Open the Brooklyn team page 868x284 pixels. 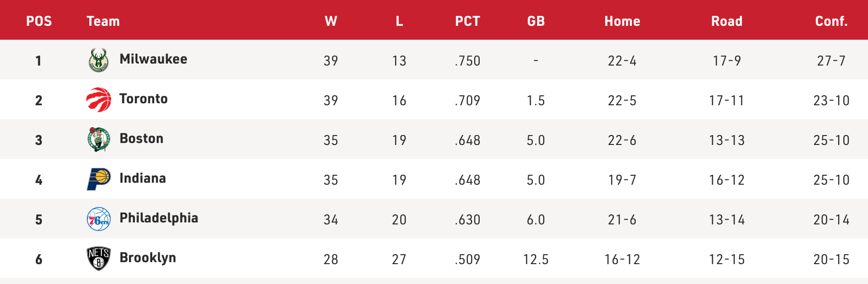(x=147, y=258)
